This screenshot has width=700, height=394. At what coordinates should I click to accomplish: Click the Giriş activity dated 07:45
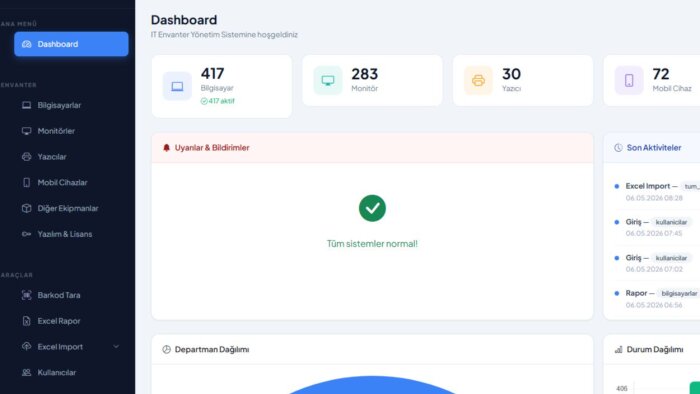point(657,227)
